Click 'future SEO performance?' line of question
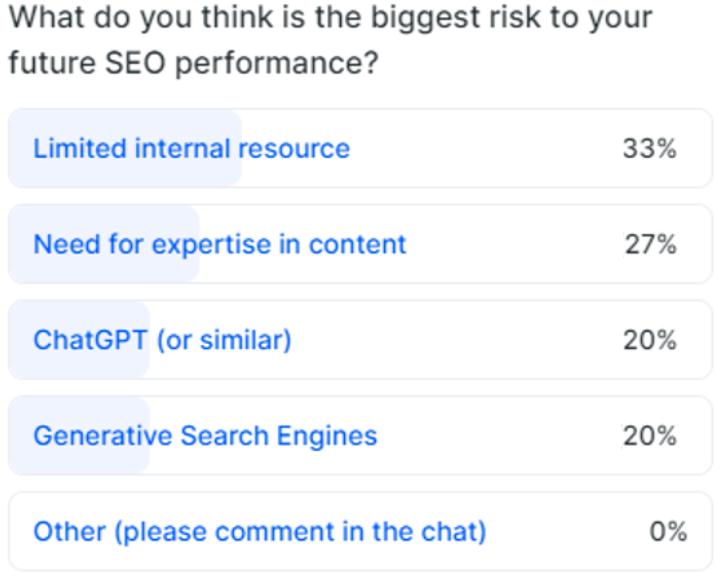This screenshot has height=577, width=720. point(193,63)
